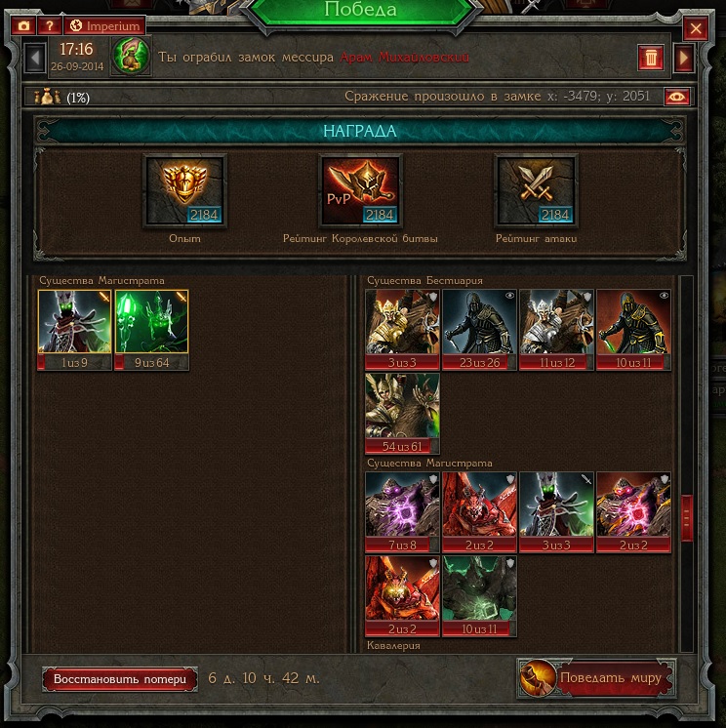Click the Восстановить потери button
726x728 pixels.
(120, 679)
